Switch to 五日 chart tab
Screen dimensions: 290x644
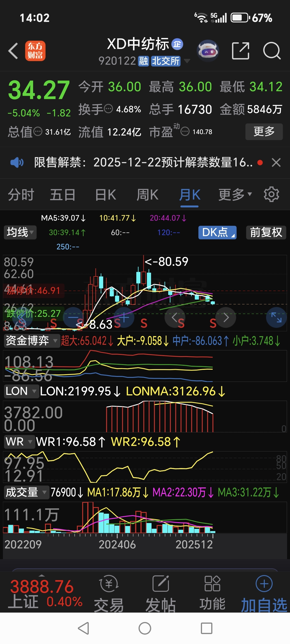pos(63,195)
